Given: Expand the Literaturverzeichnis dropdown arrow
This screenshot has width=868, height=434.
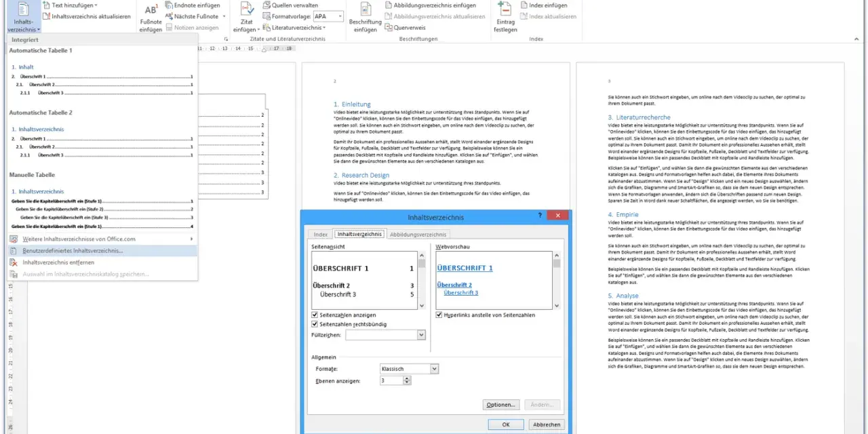Looking at the screenshot, I should click(324, 28).
